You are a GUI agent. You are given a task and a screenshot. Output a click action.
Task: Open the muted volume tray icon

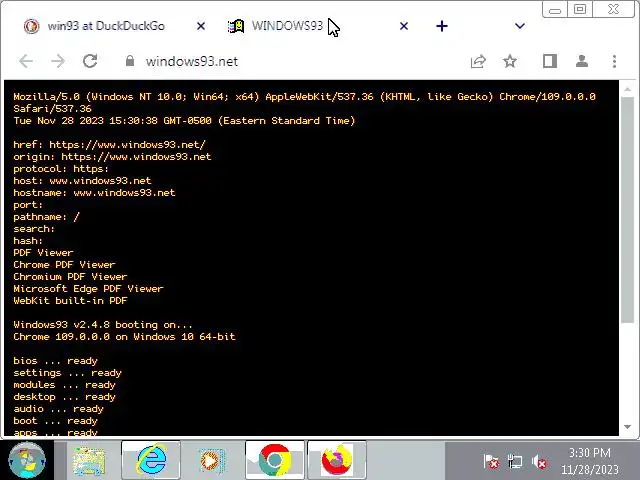point(539,462)
